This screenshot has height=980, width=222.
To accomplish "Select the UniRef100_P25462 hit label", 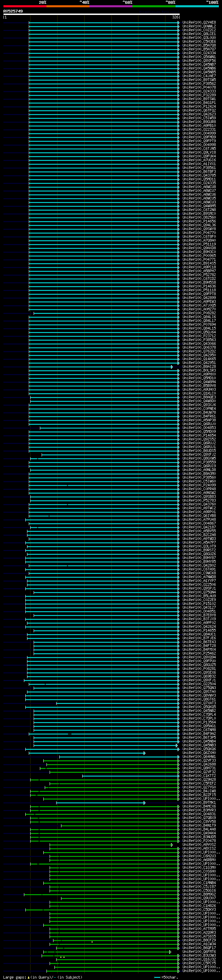I will click(x=199, y=654).
